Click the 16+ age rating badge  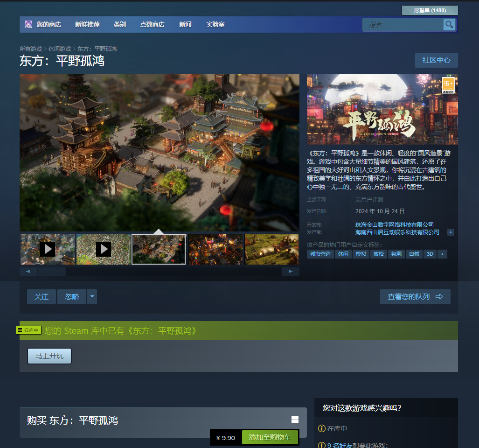pos(448,85)
